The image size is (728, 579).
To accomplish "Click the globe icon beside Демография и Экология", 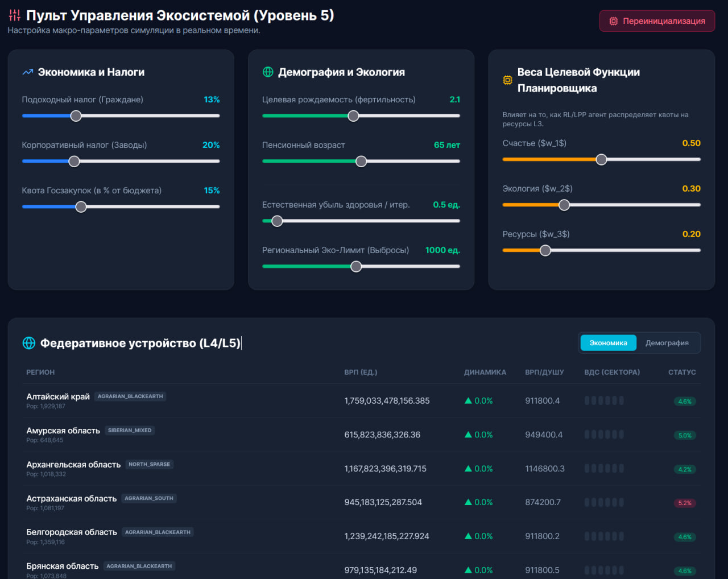I will point(268,72).
